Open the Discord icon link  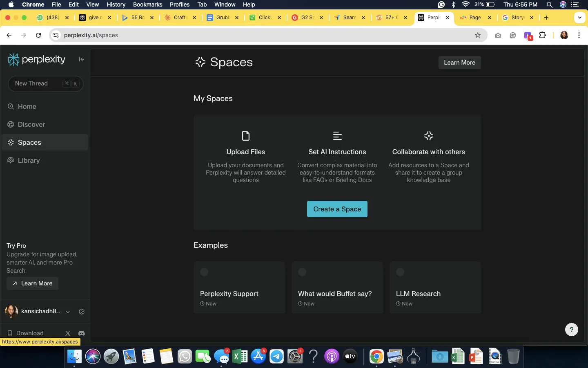tap(82, 333)
